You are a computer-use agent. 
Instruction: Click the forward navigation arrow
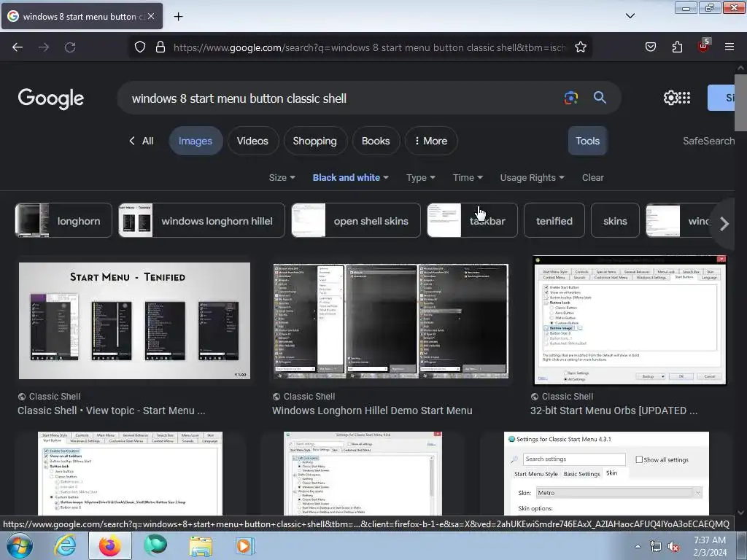point(44,47)
